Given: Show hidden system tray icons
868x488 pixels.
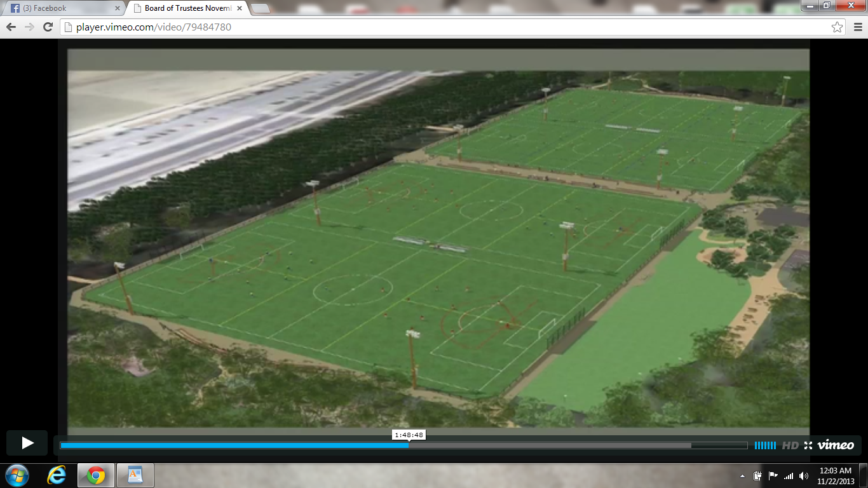Looking at the screenshot, I should click(742, 476).
